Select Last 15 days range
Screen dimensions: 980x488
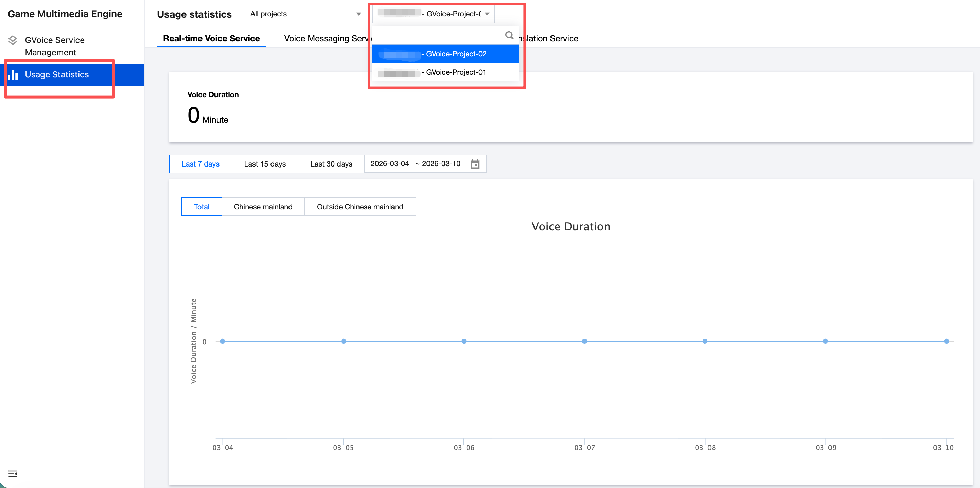point(265,164)
